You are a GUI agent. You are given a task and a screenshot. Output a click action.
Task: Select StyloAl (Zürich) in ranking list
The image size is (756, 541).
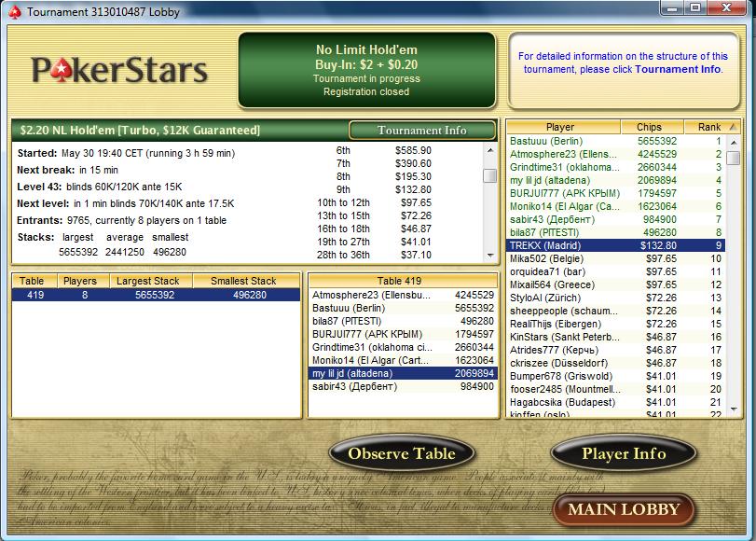(615, 298)
